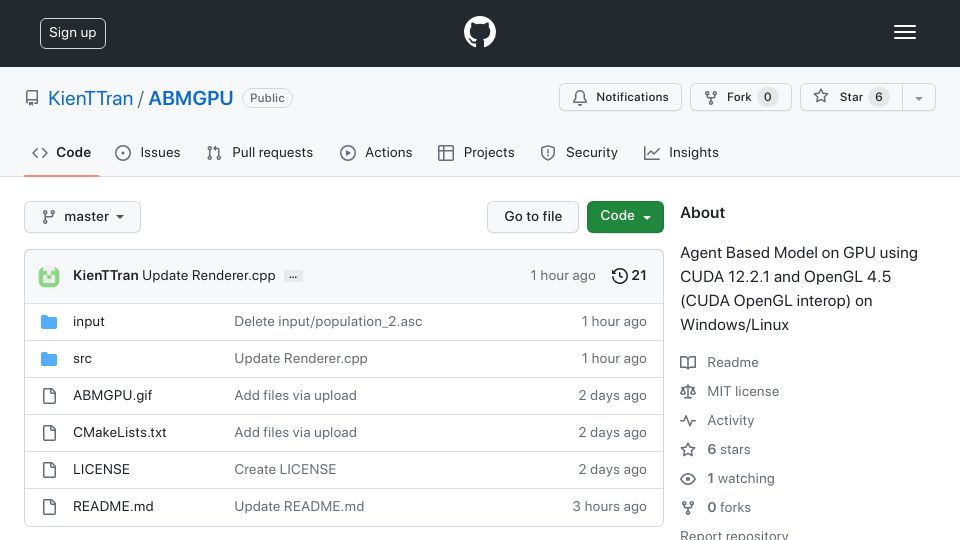This screenshot has width=960, height=540.
Task: Click the repository icon beside KienTTran
Action: 32,98
